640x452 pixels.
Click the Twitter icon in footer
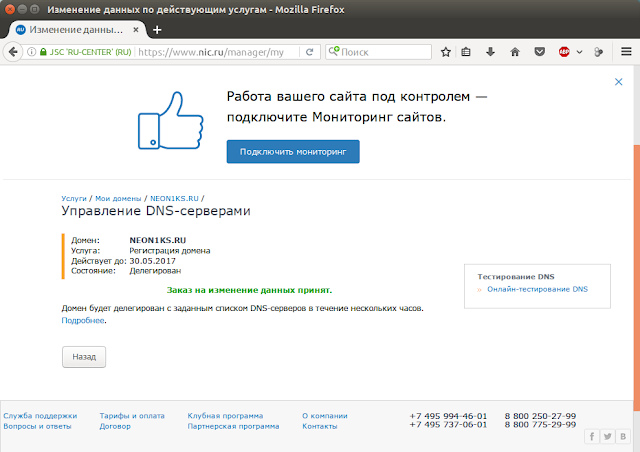[x=607, y=436]
